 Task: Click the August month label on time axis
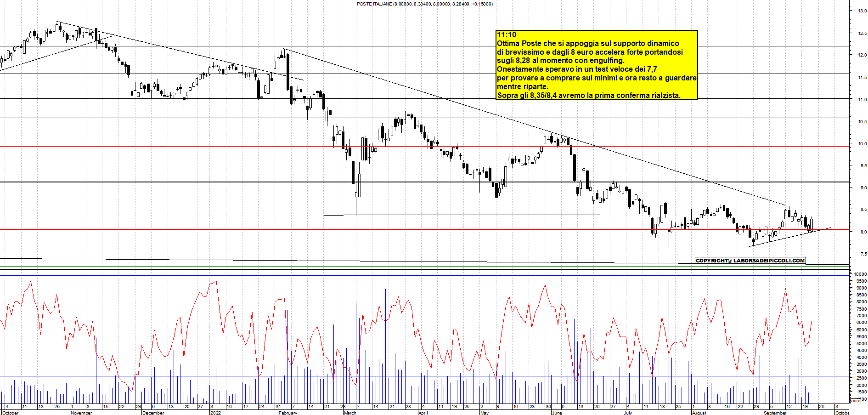(699, 412)
